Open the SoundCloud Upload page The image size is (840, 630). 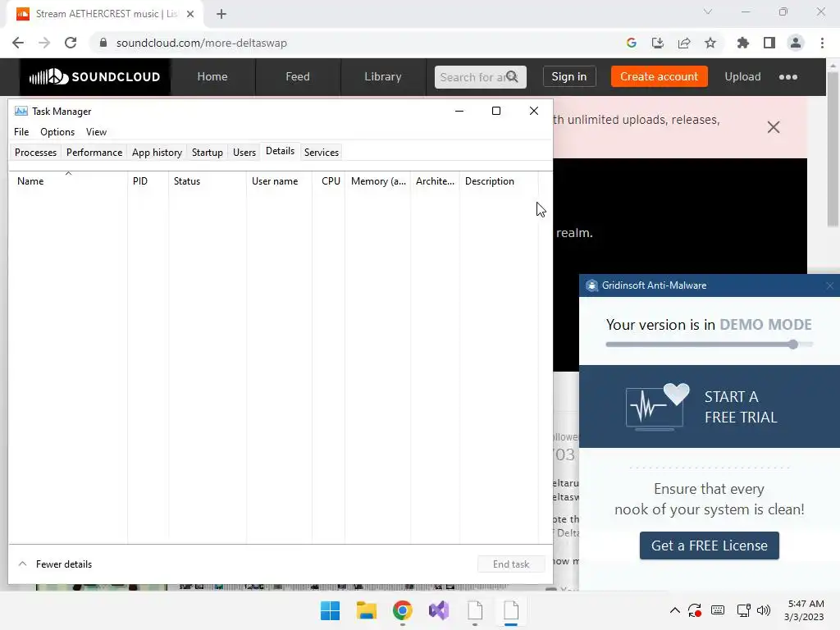coord(742,76)
